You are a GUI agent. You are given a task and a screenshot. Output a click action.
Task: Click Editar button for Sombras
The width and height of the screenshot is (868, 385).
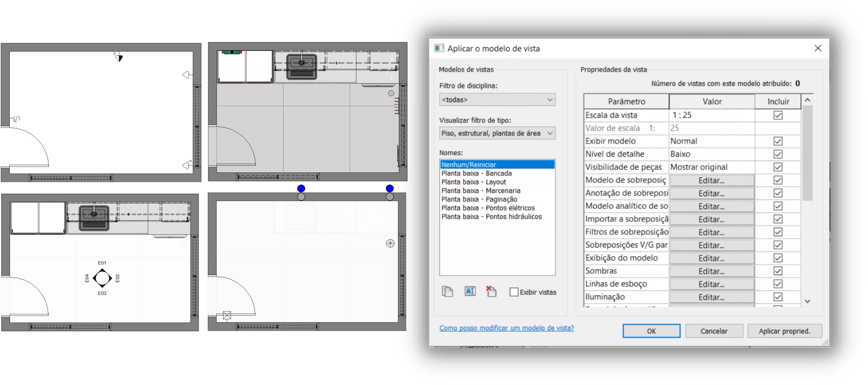coord(711,271)
